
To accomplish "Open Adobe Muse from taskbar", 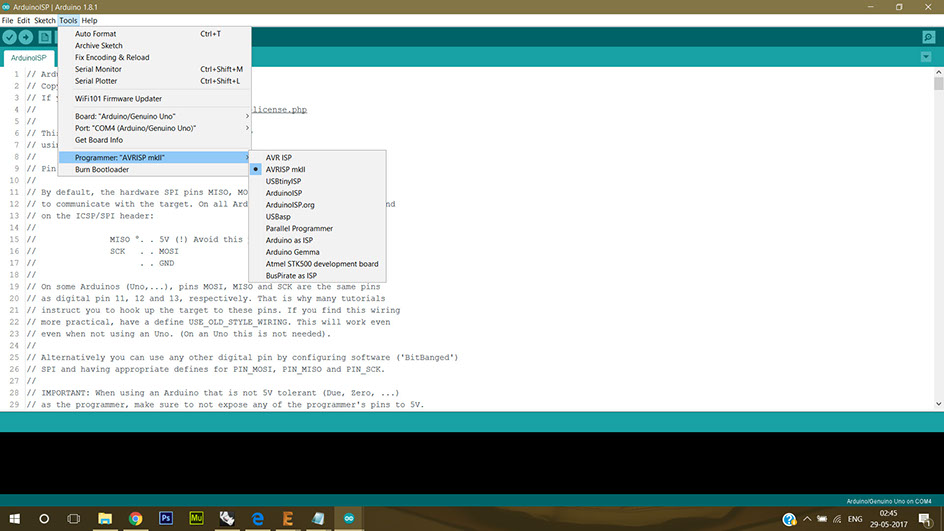I will click(x=196, y=518).
